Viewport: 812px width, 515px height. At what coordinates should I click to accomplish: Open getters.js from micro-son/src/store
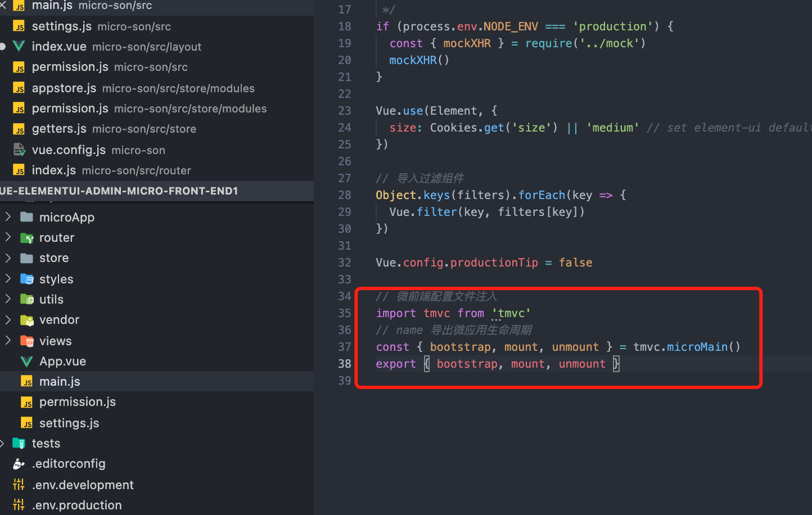[157, 129]
